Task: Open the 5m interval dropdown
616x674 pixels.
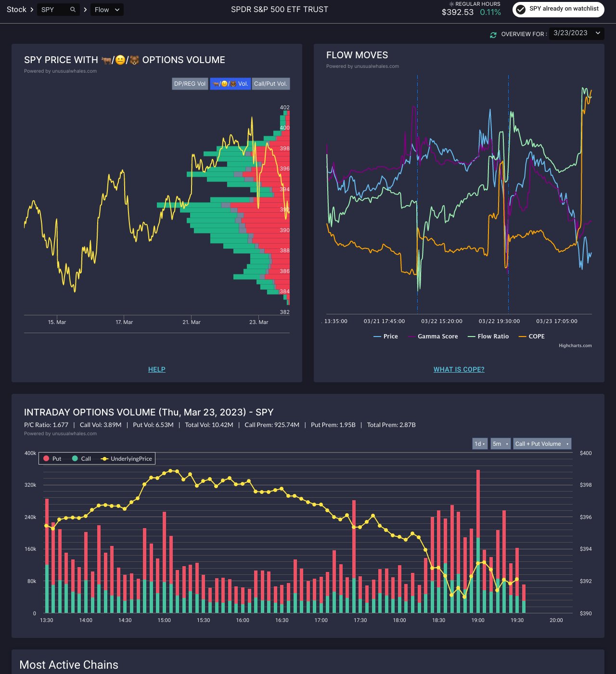Action: point(500,444)
